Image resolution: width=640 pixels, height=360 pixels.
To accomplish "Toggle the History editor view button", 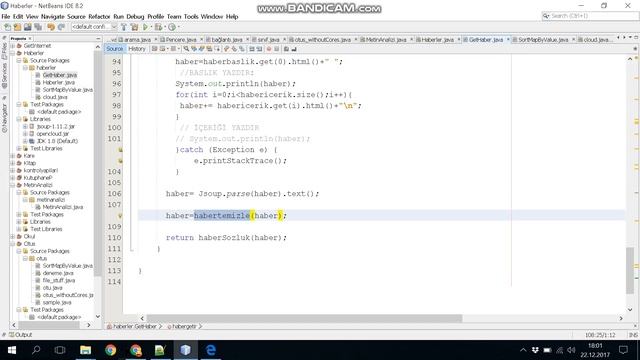I will click(137, 49).
